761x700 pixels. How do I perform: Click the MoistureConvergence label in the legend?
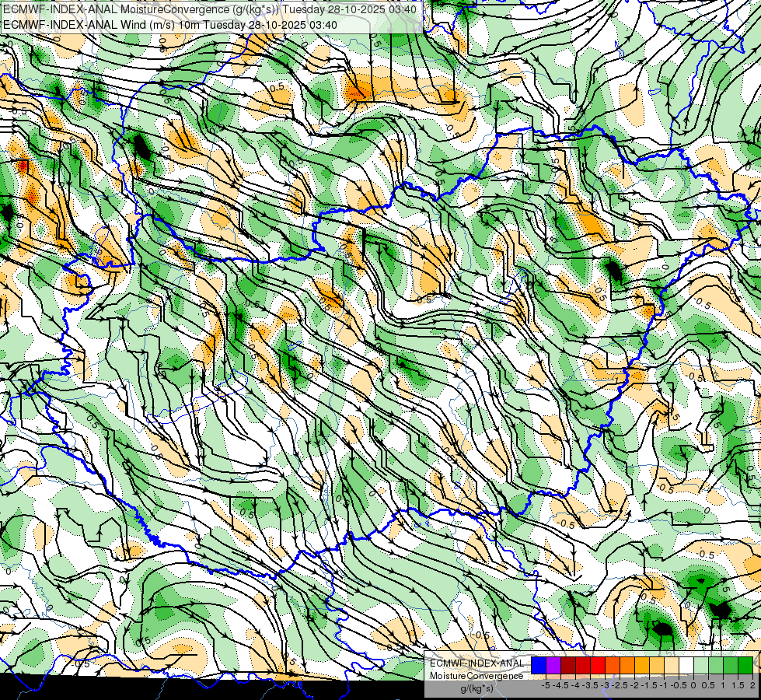476,676
